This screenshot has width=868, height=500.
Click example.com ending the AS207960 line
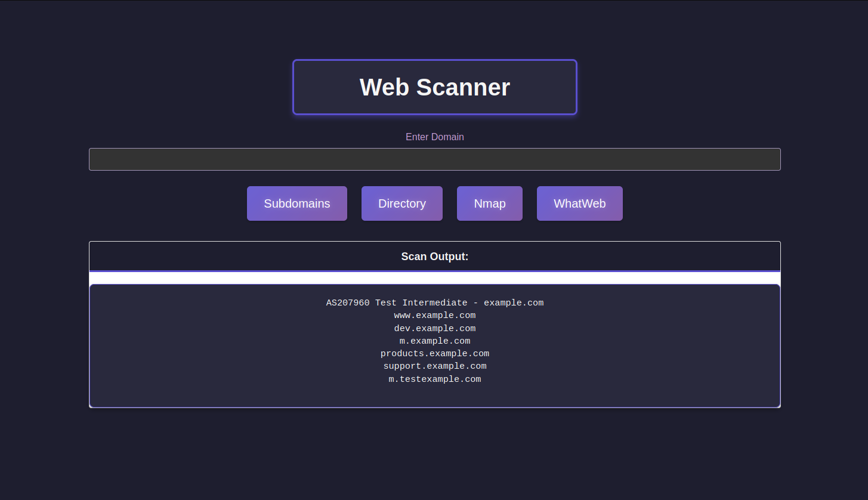click(514, 303)
